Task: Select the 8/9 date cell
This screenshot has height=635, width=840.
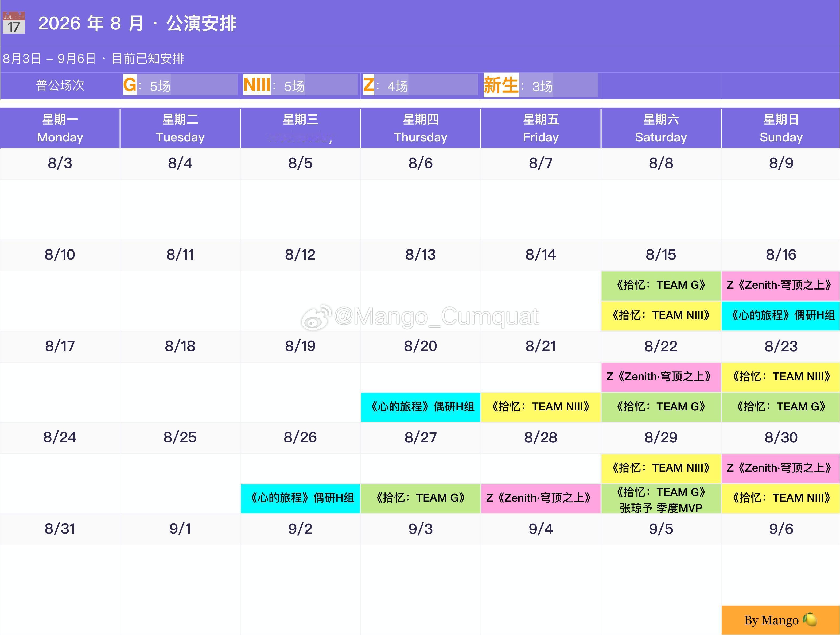Action: coord(781,164)
